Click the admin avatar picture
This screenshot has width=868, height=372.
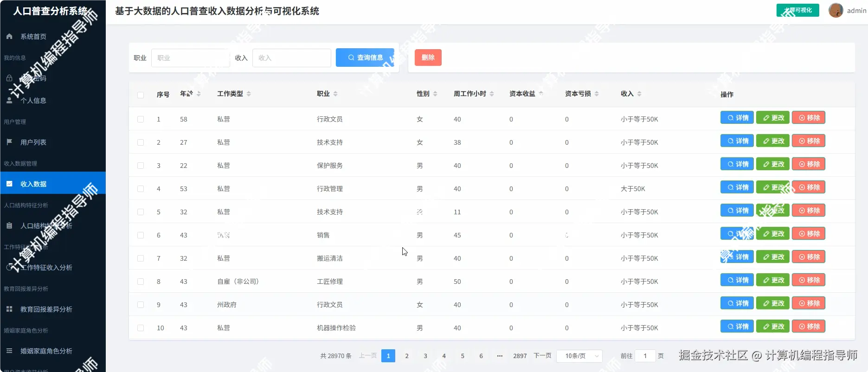pyautogui.click(x=836, y=10)
